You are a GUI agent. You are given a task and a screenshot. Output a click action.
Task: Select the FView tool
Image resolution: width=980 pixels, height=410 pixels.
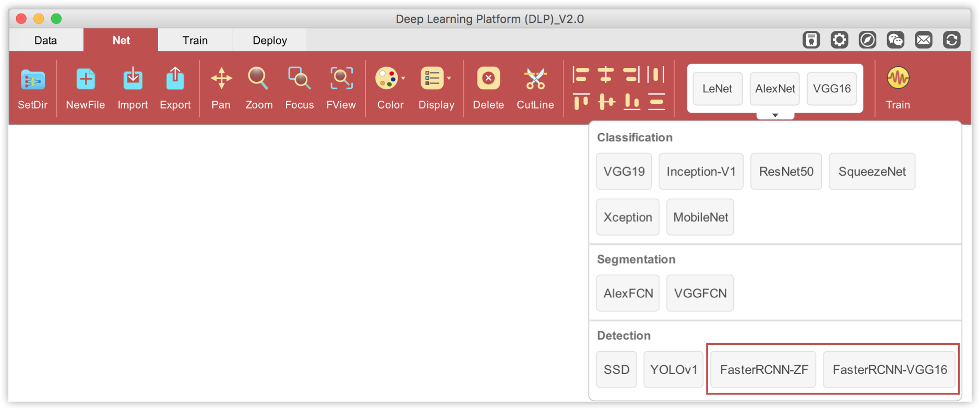341,79
